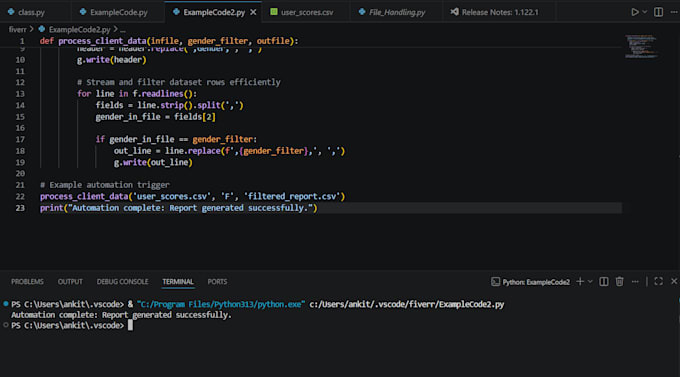The image size is (680, 377).
Task: Kill terminal with the trash icon
Action: click(619, 282)
